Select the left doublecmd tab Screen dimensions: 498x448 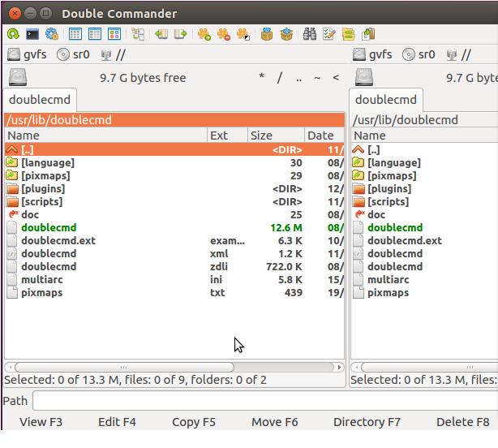39,100
